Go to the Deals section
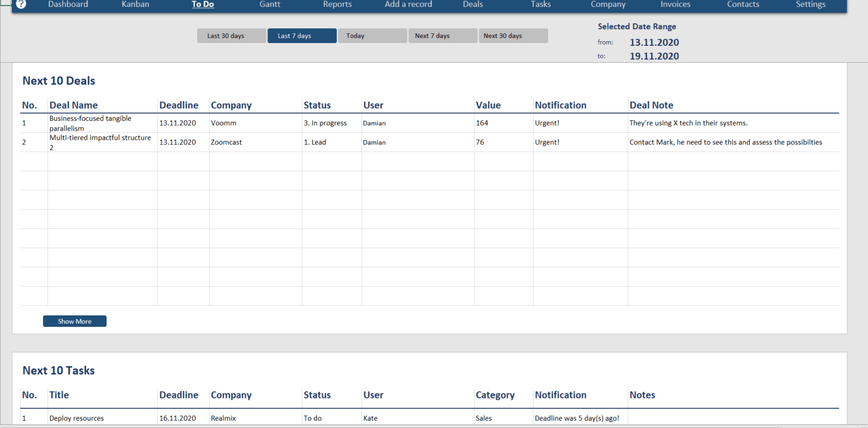868x428 pixels. click(x=472, y=5)
